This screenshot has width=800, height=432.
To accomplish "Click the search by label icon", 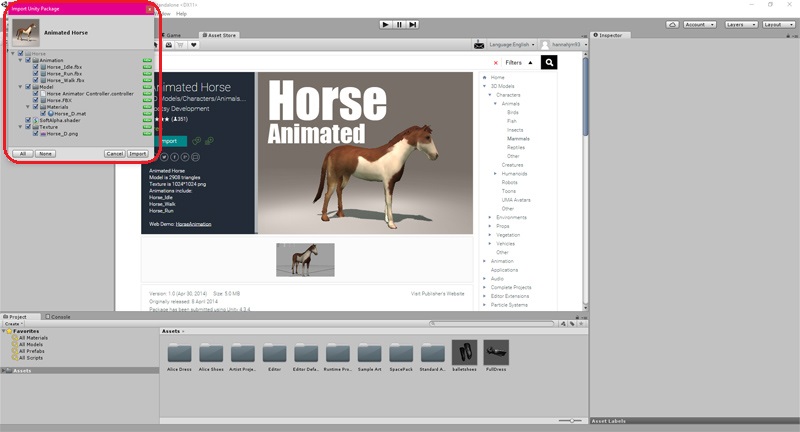I will pos(572,324).
